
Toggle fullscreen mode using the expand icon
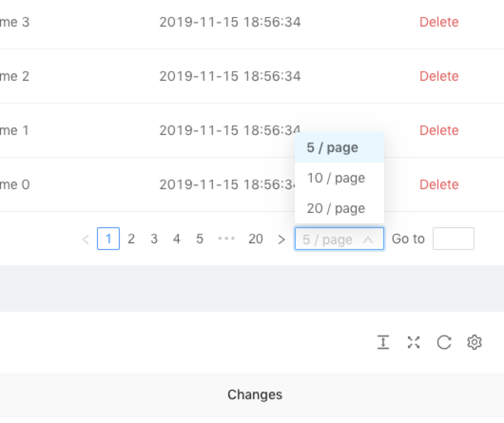[x=413, y=342]
